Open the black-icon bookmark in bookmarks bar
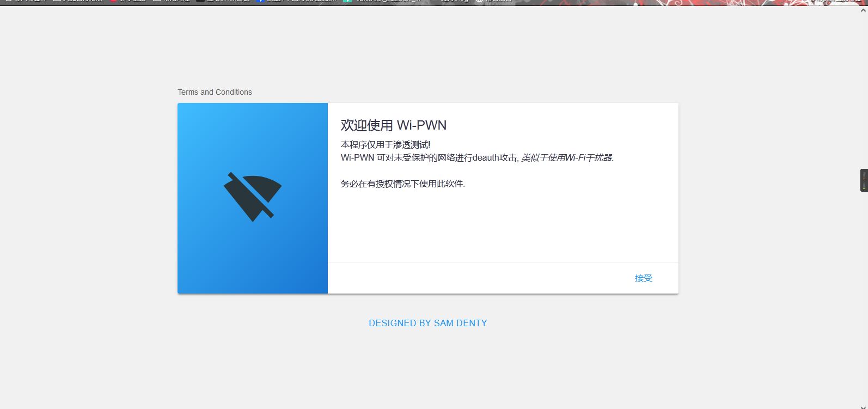The image size is (868, 409). (x=223, y=1)
